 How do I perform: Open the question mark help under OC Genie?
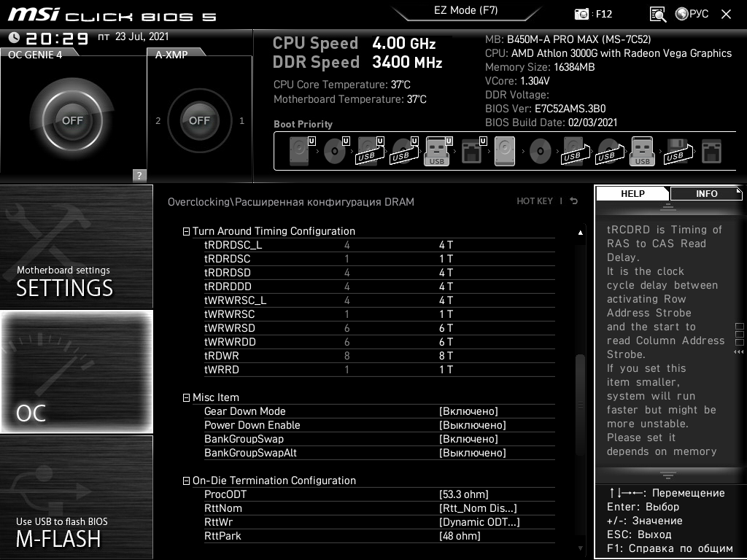tap(139, 175)
